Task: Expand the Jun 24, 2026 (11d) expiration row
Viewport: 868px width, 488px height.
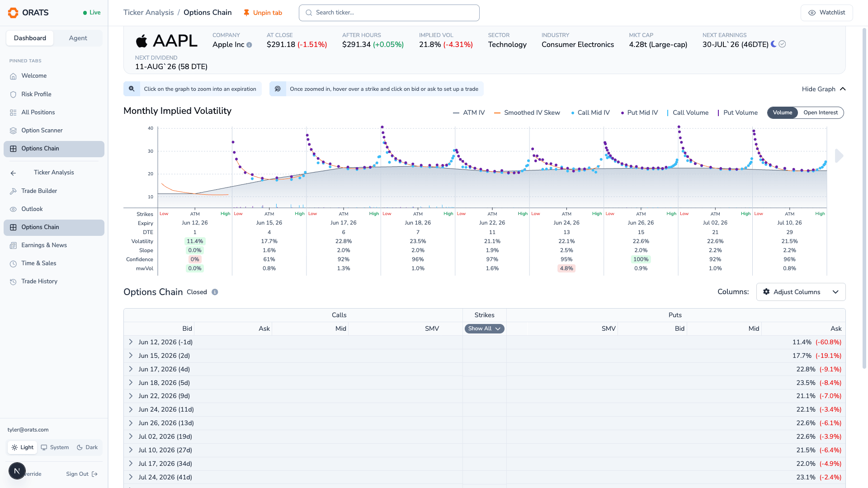Action: 131,409
